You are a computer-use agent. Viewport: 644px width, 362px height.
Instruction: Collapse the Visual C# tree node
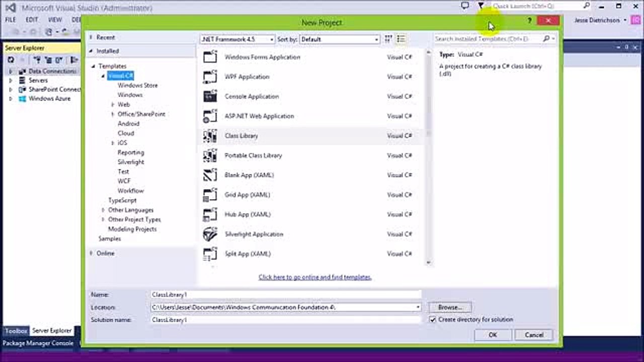tap(103, 76)
